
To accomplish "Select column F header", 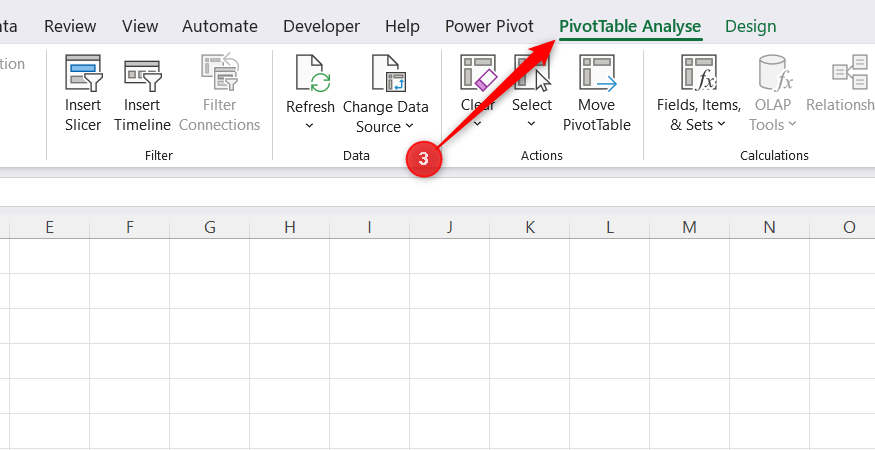I will 129,227.
